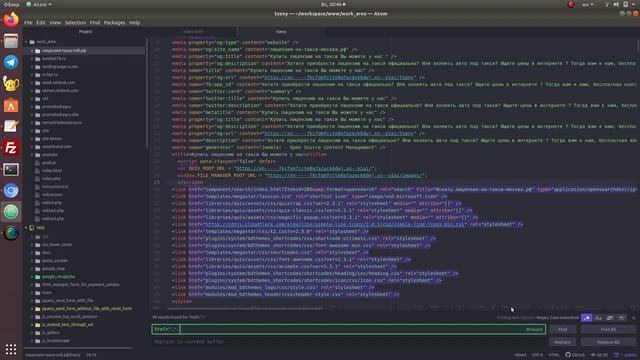Collapse the help project root folder

27,228
